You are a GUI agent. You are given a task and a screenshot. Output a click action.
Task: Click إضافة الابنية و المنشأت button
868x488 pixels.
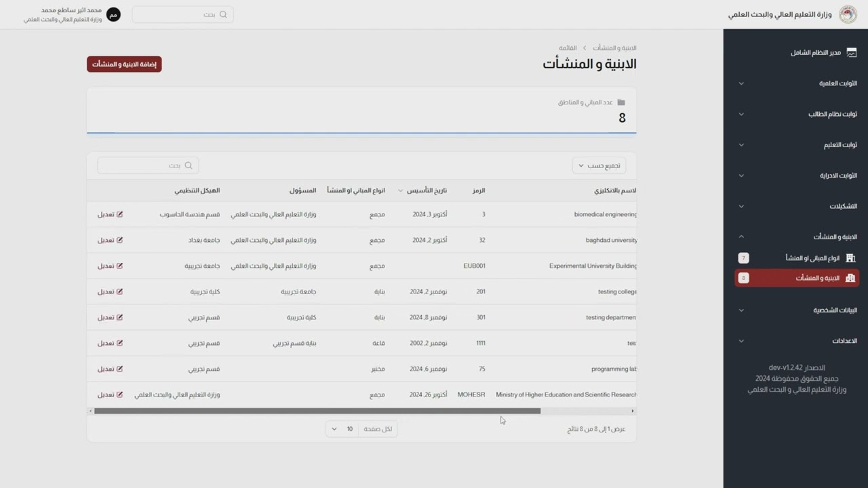(x=124, y=64)
